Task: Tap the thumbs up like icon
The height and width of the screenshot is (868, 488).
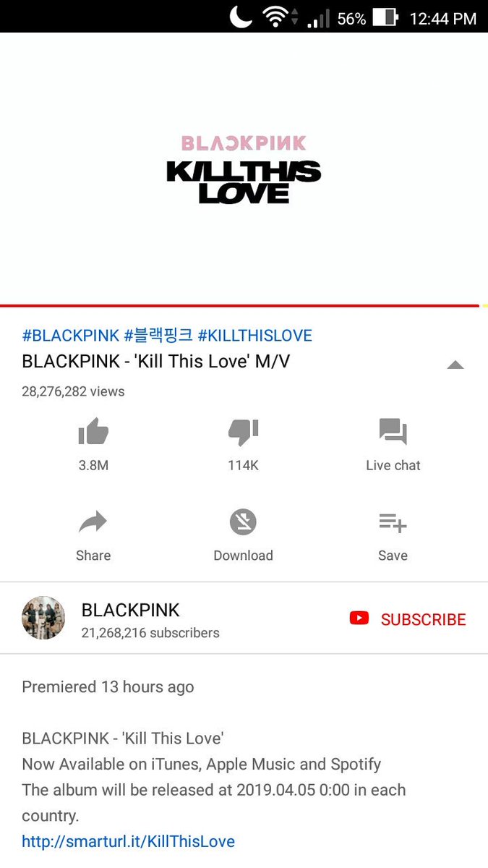Action: pos(93,432)
